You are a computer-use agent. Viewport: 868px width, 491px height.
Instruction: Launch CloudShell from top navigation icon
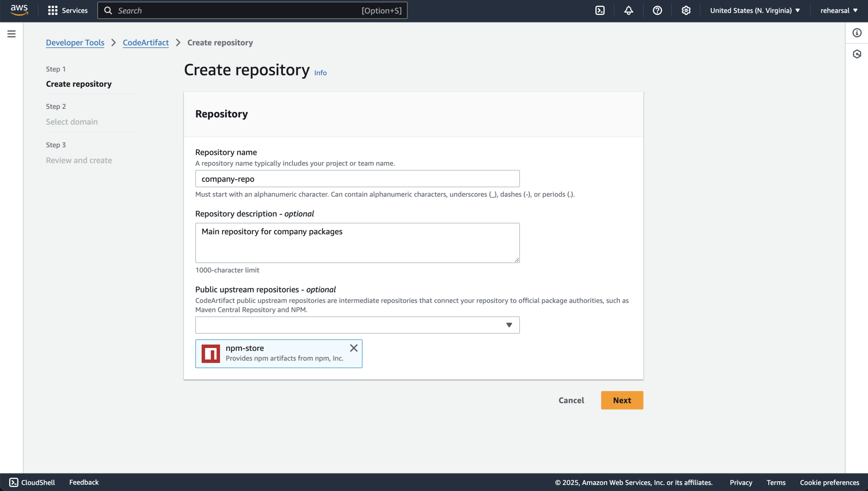[x=600, y=10]
